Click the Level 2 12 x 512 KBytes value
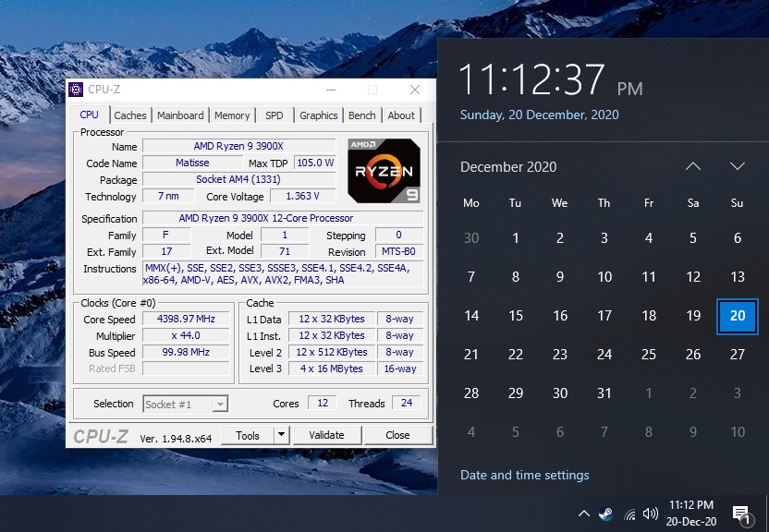769x532 pixels. tap(332, 352)
